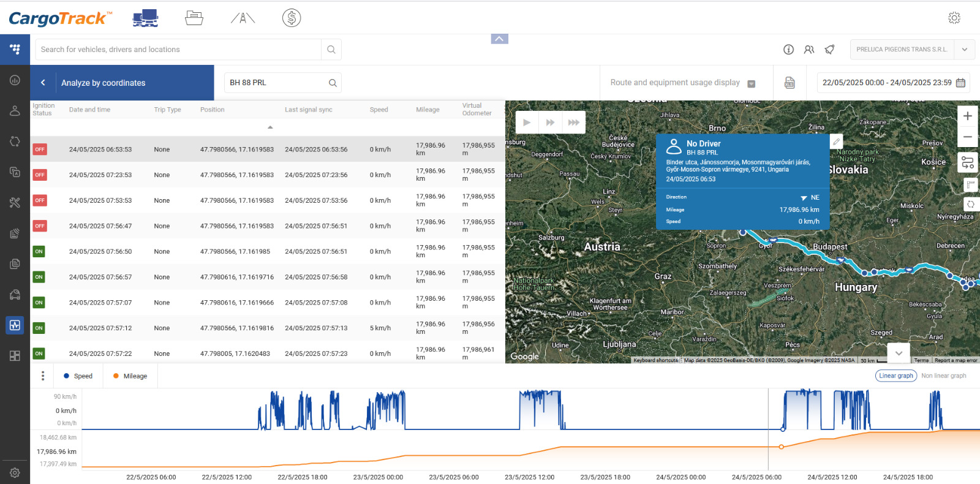The image size is (980, 484).
Task: Open the road navigation icon in header
Action: click(x=243, y=18)
